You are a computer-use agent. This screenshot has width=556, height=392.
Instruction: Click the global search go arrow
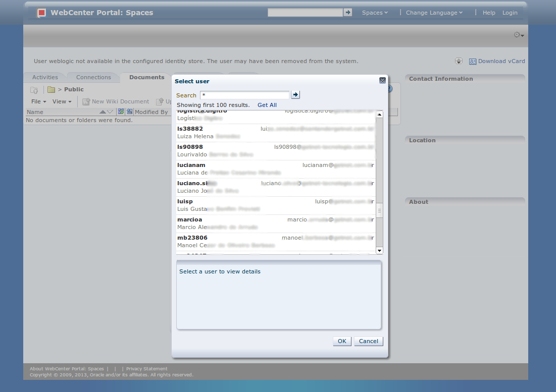347,13
